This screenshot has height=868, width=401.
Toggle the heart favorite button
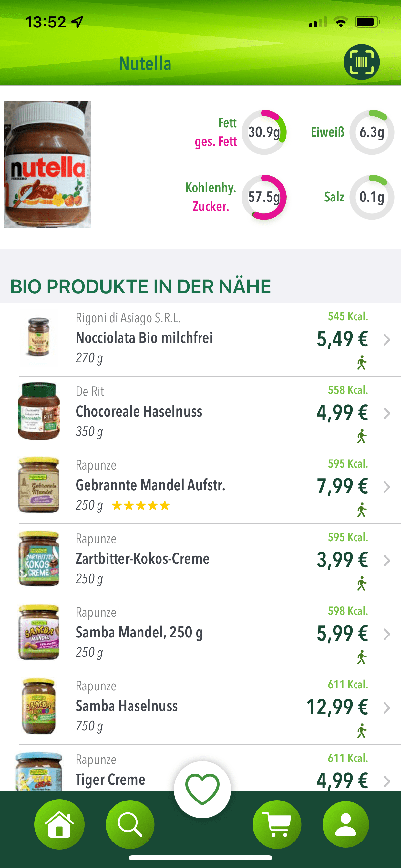click(x=202, y=789)
